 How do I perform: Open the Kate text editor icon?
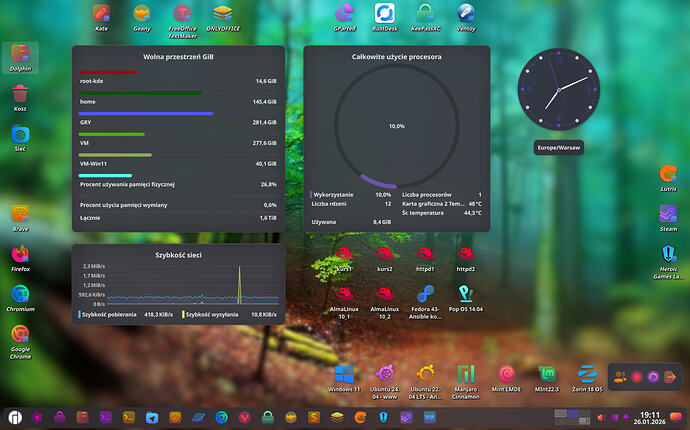click(101, 14)
